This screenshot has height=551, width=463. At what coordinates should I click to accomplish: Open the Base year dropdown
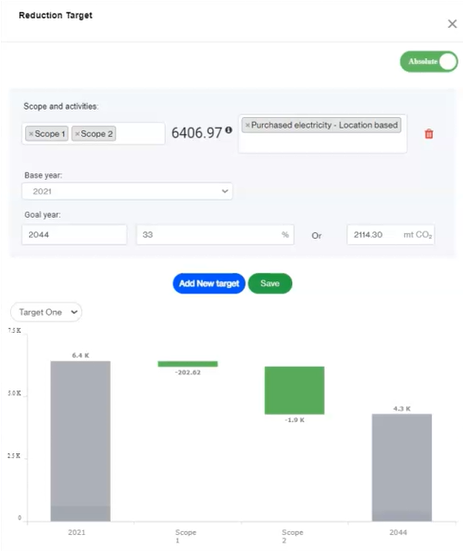pyautogui.click(x=127, y=191)
